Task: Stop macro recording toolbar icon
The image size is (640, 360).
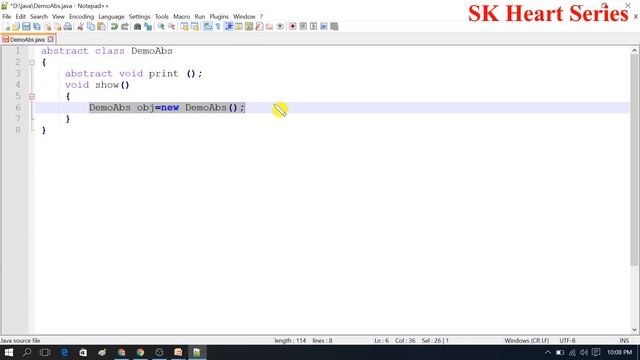Action: [303, 27]
